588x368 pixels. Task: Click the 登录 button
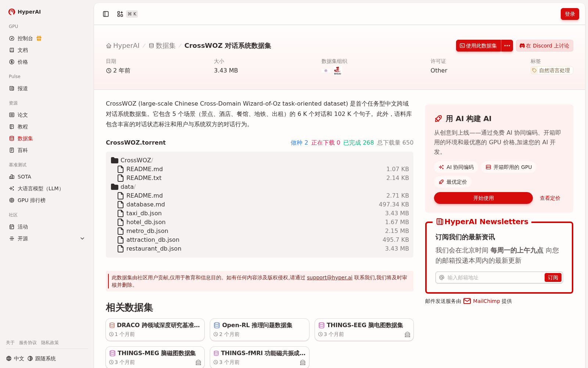tap(570, 14)
